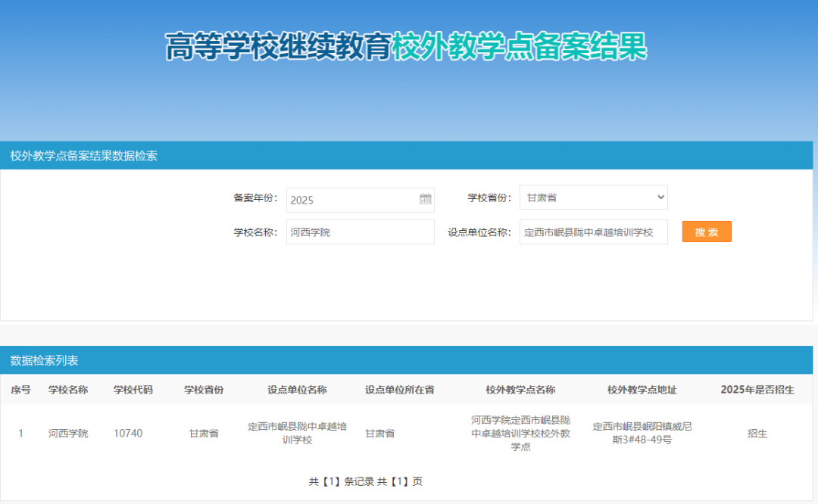Click the 学校省份 column header
The height and width of the screenshot is (504, 818).
coord(203,390)
